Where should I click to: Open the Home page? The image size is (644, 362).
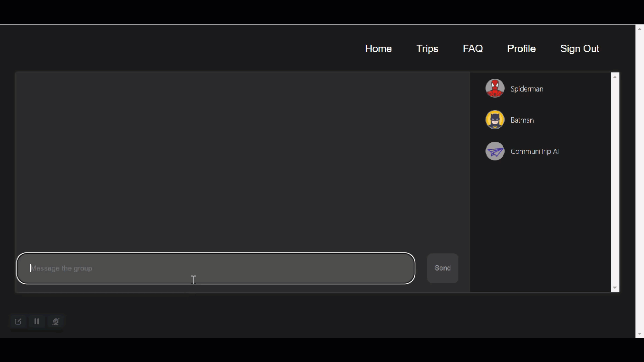pos(378,48)
